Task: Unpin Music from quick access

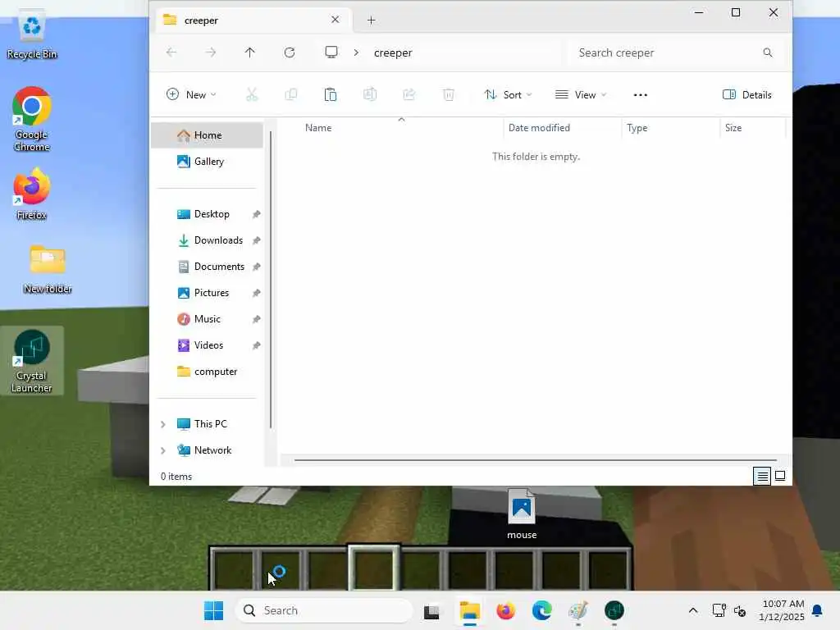Action: coord(257,319)
